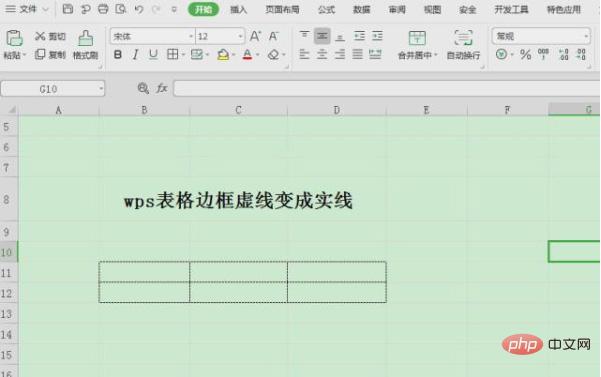
Task: Open the 常规 number format dropdown
Action: pos(541,36)
